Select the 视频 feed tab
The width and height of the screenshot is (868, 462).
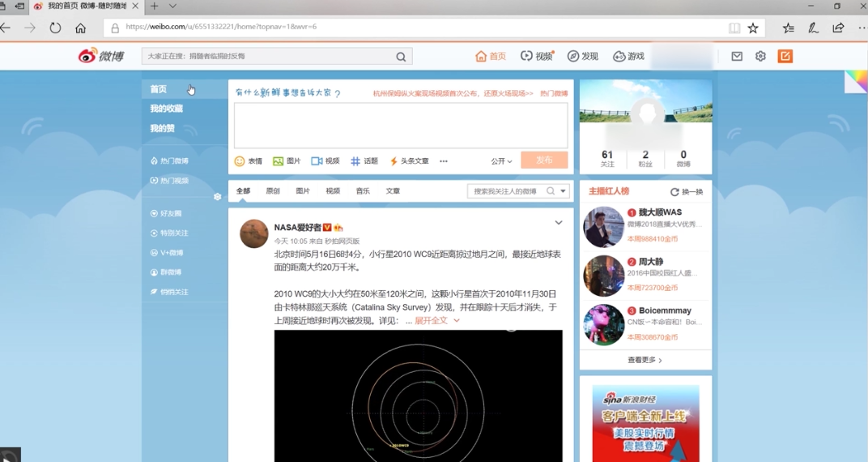coord(333,191)
